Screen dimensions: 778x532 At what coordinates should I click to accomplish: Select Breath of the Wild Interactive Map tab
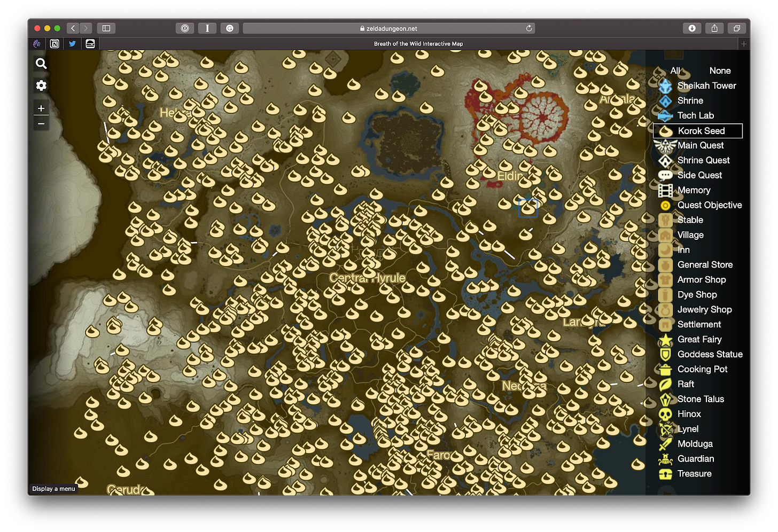(418, 44)
